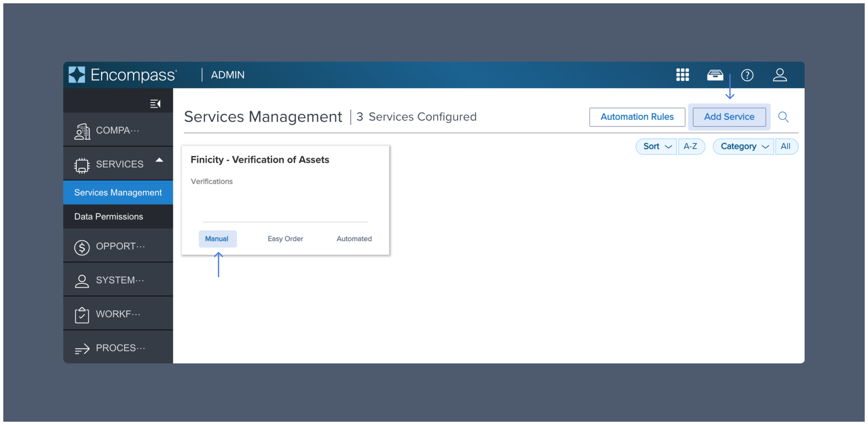
Task: Open the apps grid launcher
Action: (x=682, y=75)
